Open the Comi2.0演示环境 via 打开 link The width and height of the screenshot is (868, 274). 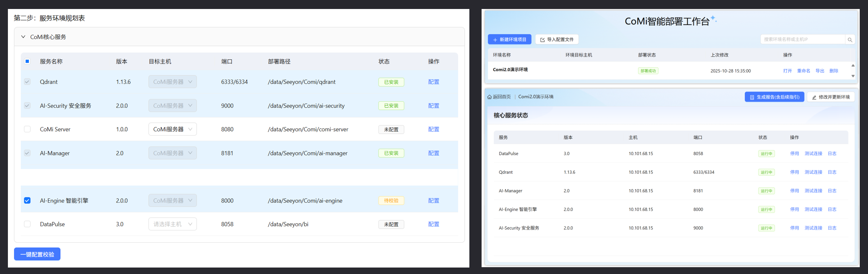[787, 71]
